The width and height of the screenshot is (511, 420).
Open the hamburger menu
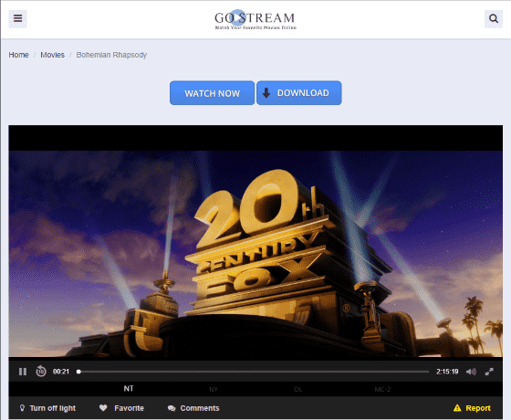click(x=17, y=18)
